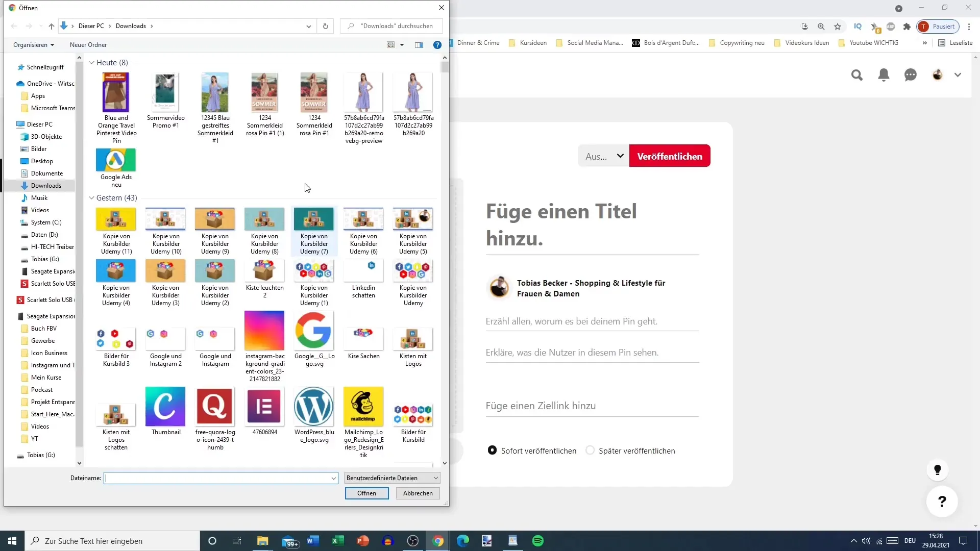This screenshot has height=551, width=980.
Task: Click the Dateiname input field
Action: click(x=221, y=478)
